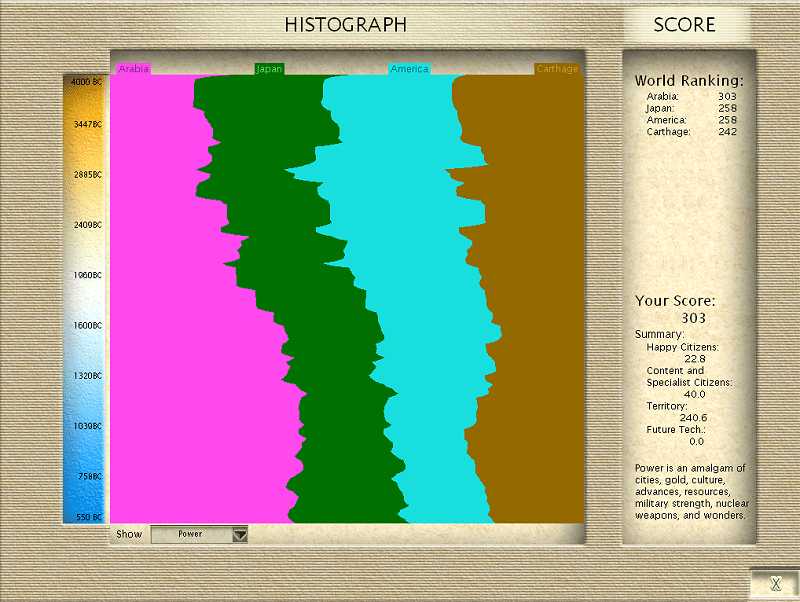Click the Summary label
The height and width of the screenshot is (602, 800).
659,334
